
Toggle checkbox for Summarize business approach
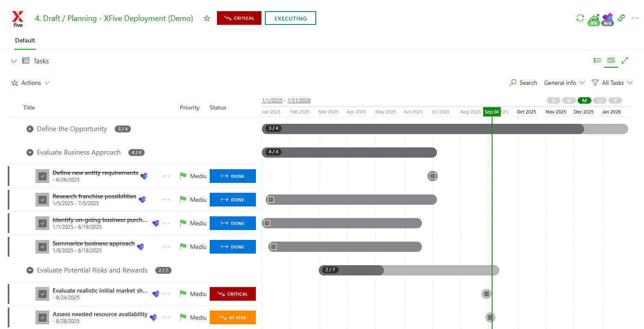pyautogui.click(x=42, y=247)
